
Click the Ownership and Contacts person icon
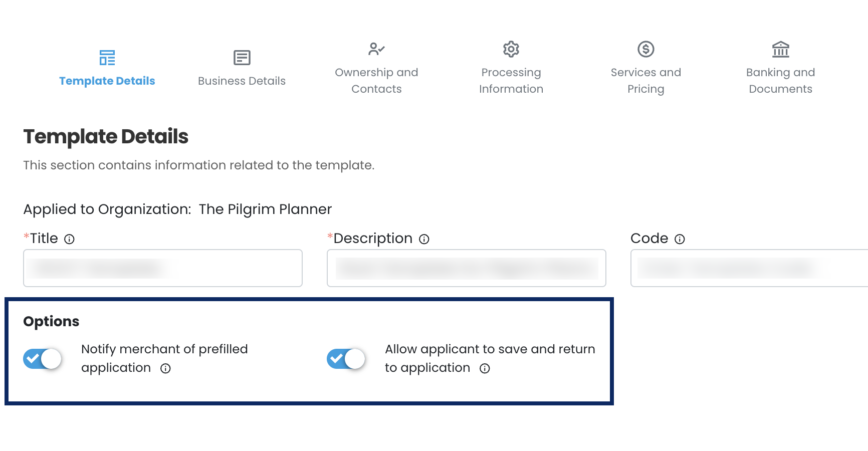pos(376,49)
